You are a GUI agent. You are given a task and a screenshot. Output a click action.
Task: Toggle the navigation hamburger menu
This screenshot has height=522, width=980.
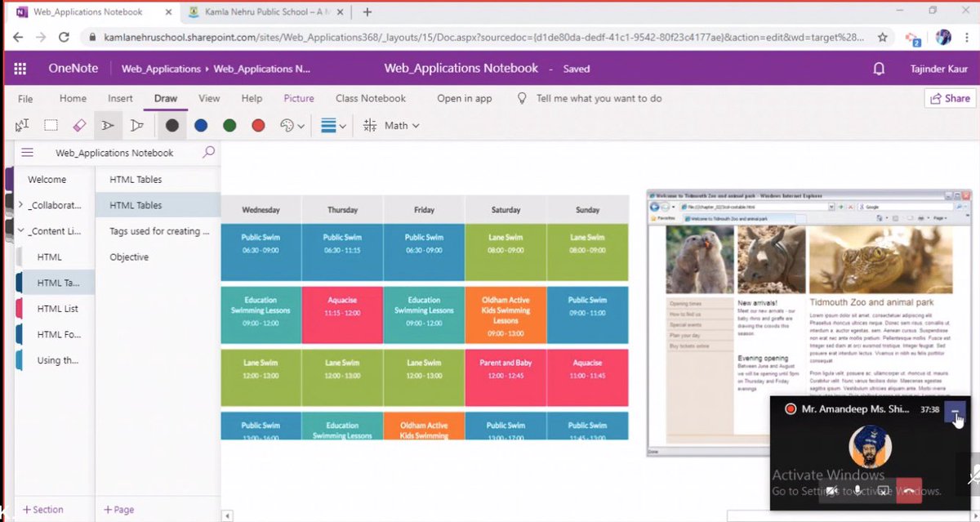click(x=27, y=152)
